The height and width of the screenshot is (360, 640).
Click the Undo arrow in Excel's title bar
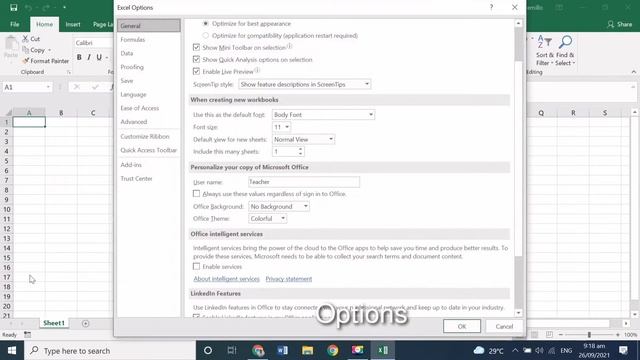(28, 7)
